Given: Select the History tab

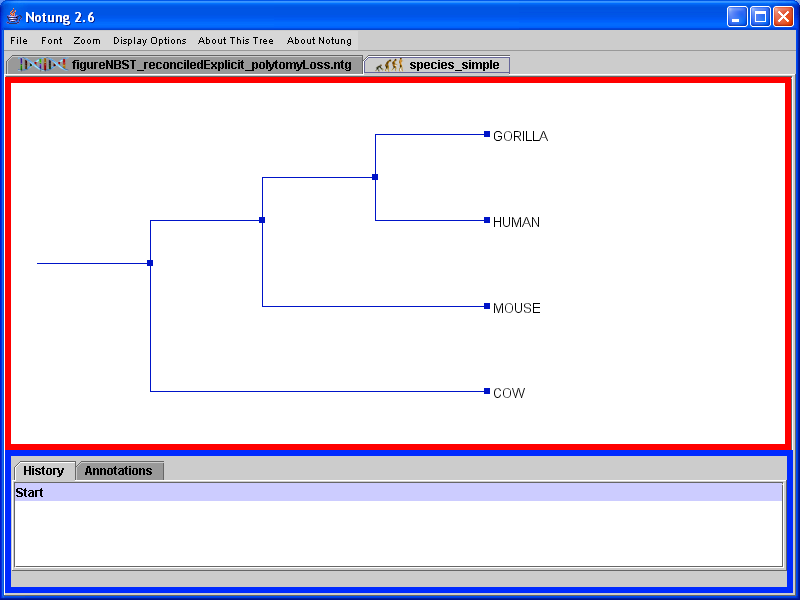Looking at the screenshot, I should point(44,471).
